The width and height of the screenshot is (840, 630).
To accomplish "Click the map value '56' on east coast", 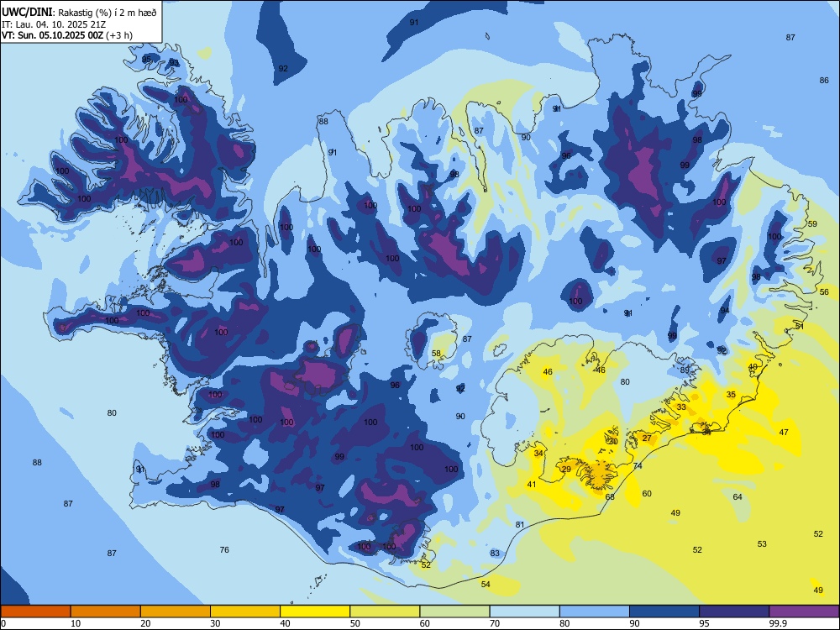I will point(824,292).
